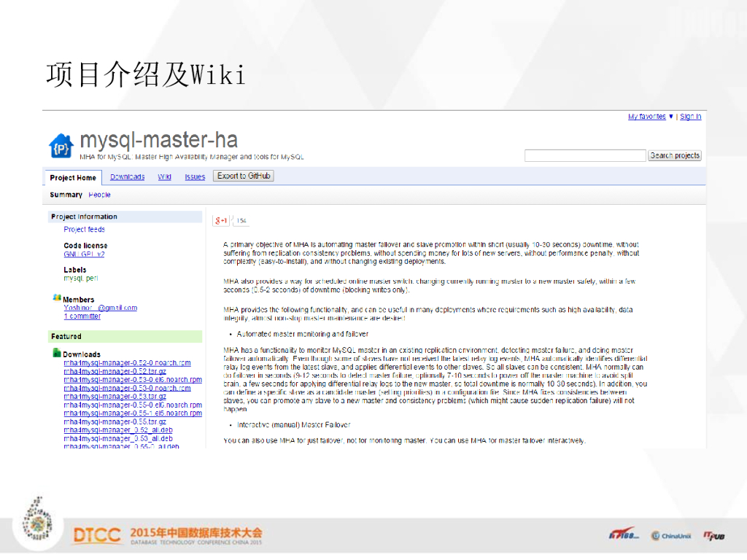Download mha4mysql-manager-0.52.tar.gz
The width and height of the screenshot is (747, 560).
[x=115, y=371]
